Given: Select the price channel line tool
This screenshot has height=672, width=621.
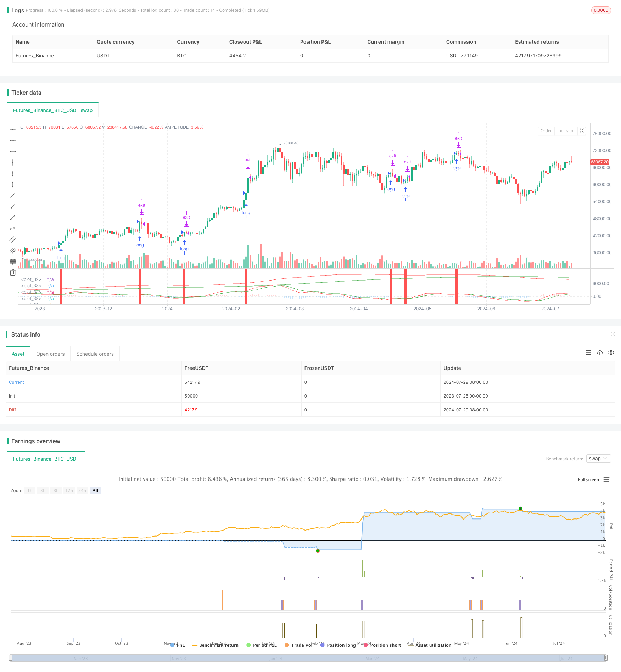Looking at the screenshot, I should click(x=13, y=239).
